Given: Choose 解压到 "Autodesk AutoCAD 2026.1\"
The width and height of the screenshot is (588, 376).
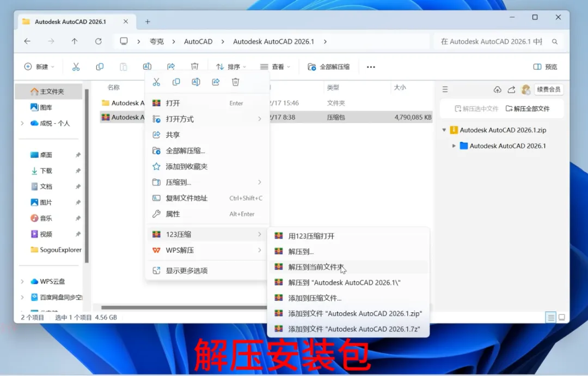Looking at the screenshot, I should coord(349,283).
